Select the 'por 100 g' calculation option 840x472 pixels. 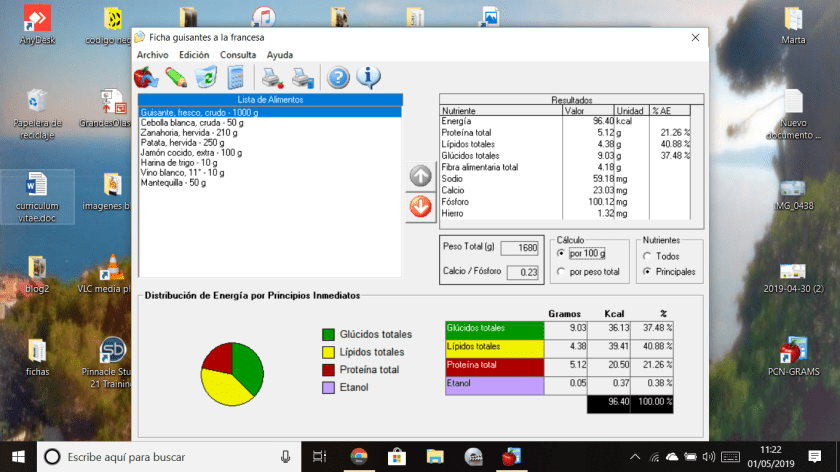coord(561,254)
